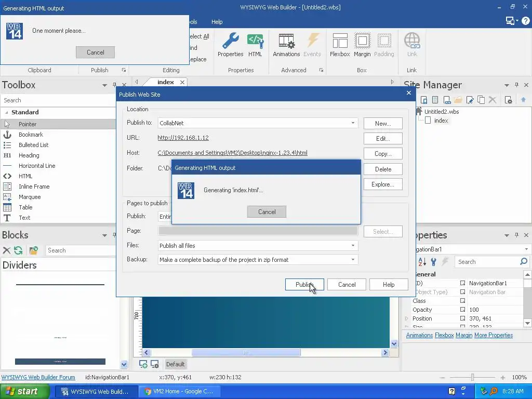Select the HTML object tool in Toolbox
Viewport: 532px width, 399px height.
(58, 176)
